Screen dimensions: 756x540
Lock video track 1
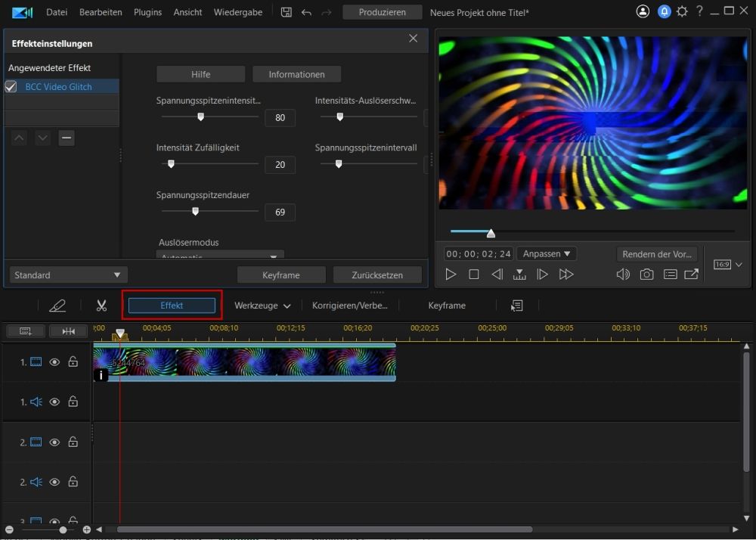tap(73, 361)
